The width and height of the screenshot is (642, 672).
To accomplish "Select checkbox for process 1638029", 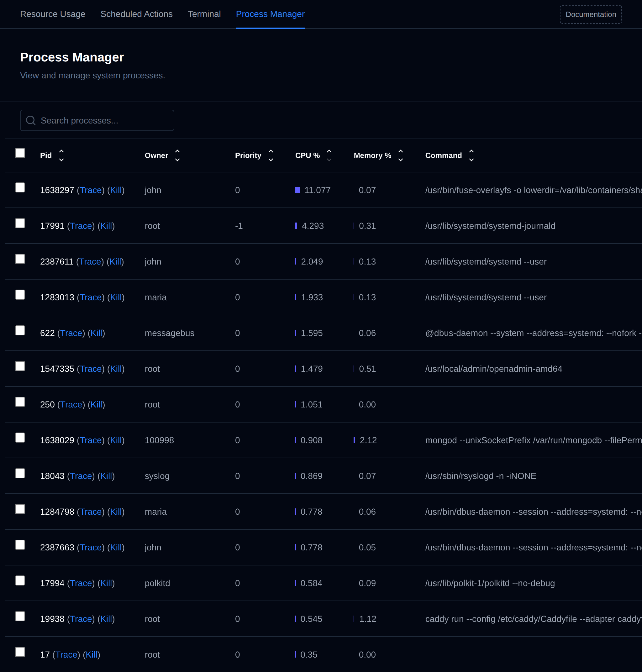I will coord(20,438).
